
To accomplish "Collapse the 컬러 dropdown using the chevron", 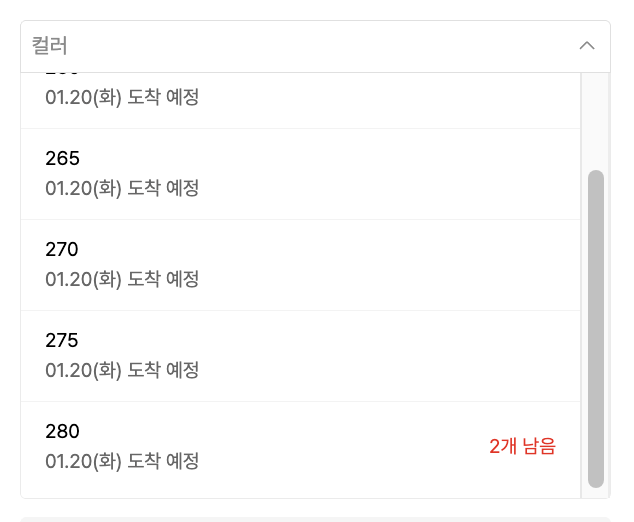I will pos(587,46).
